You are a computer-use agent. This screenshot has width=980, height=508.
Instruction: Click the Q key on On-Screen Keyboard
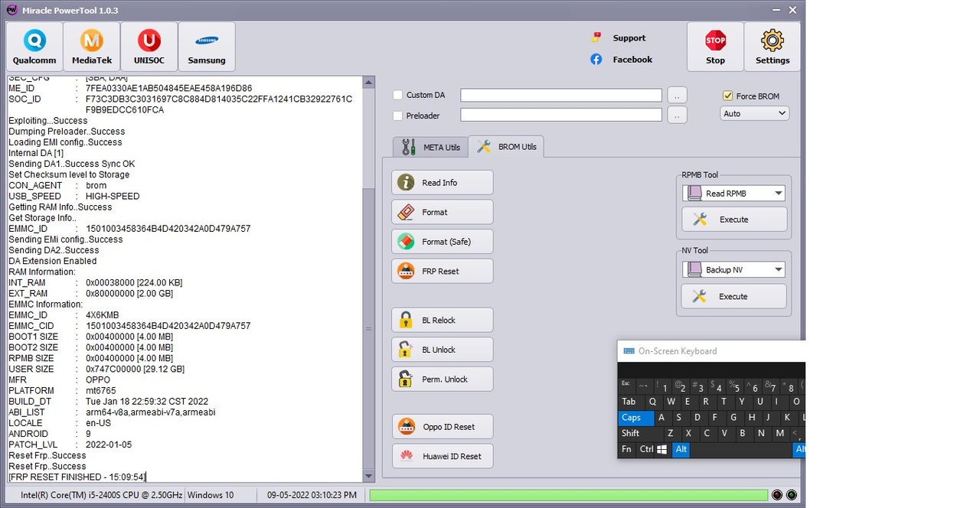652,402
